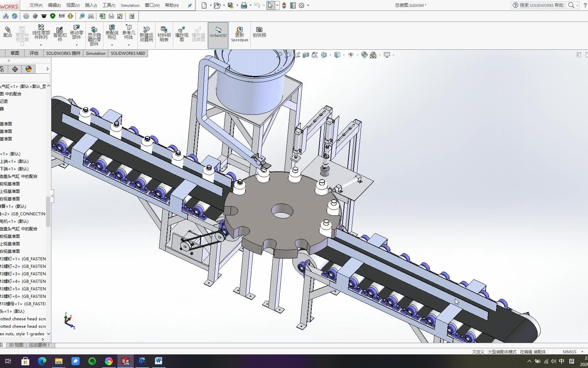This screenshot has width=588, height=368.
Task: Open the 窗口(W) menu
Action: click(152, 5)
